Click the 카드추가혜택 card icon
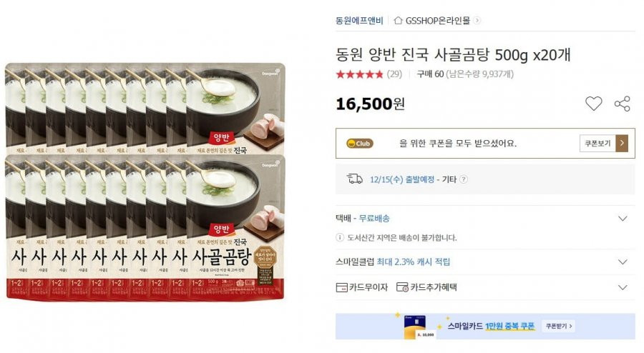 pos(402,287)
